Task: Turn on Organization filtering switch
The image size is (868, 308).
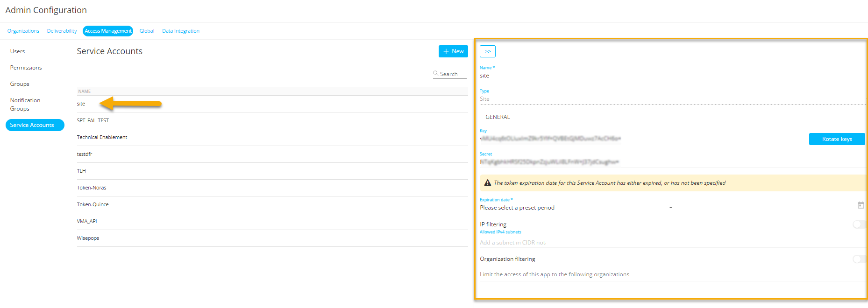Action: [x=859, y=259]
